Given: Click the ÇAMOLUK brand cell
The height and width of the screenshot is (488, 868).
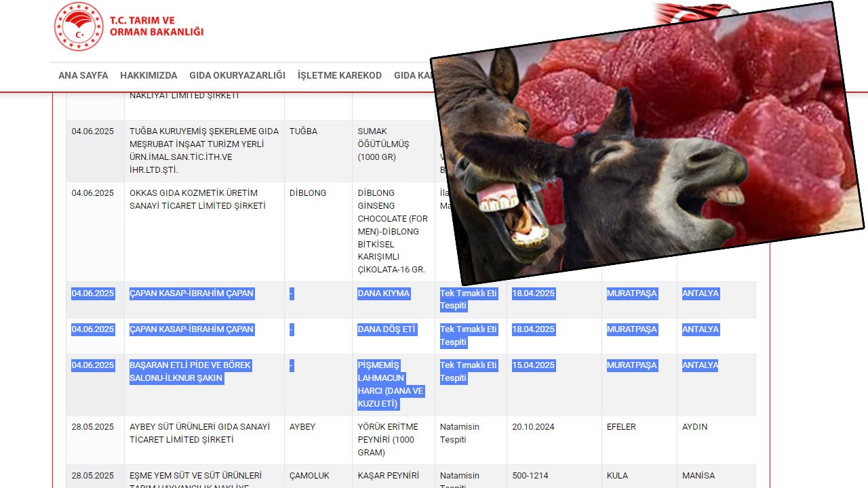Looking at the screenshot, I should coord(318,476).
